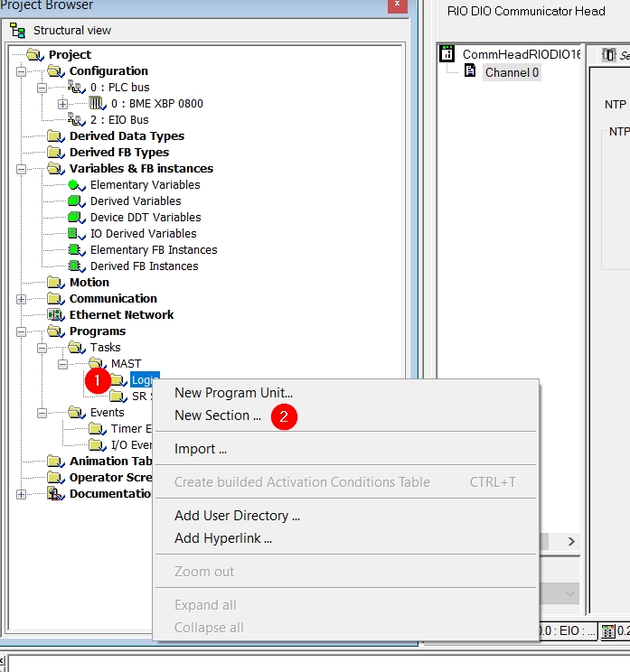Screen dimensions: 630x672
Task: Click the PLC bus icon
Action: point(77,88)
